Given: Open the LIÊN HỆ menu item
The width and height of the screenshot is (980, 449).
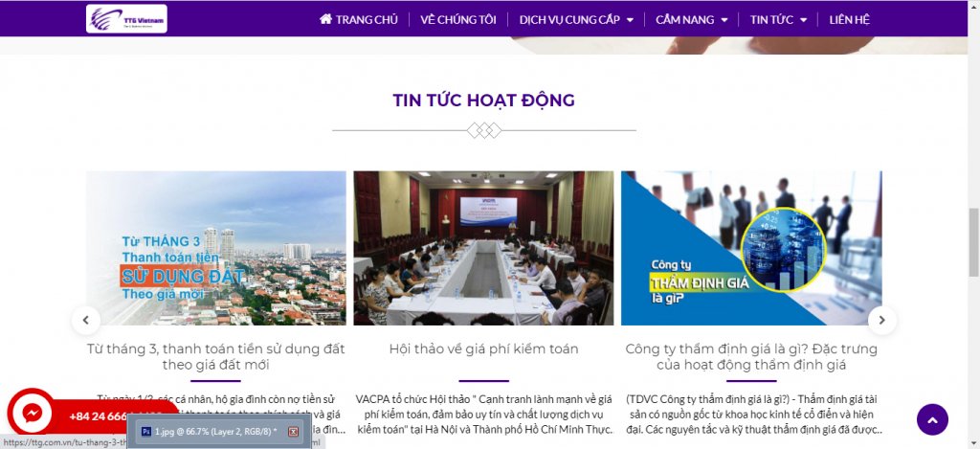Looking at the screenshot, I should click(850, 19).
